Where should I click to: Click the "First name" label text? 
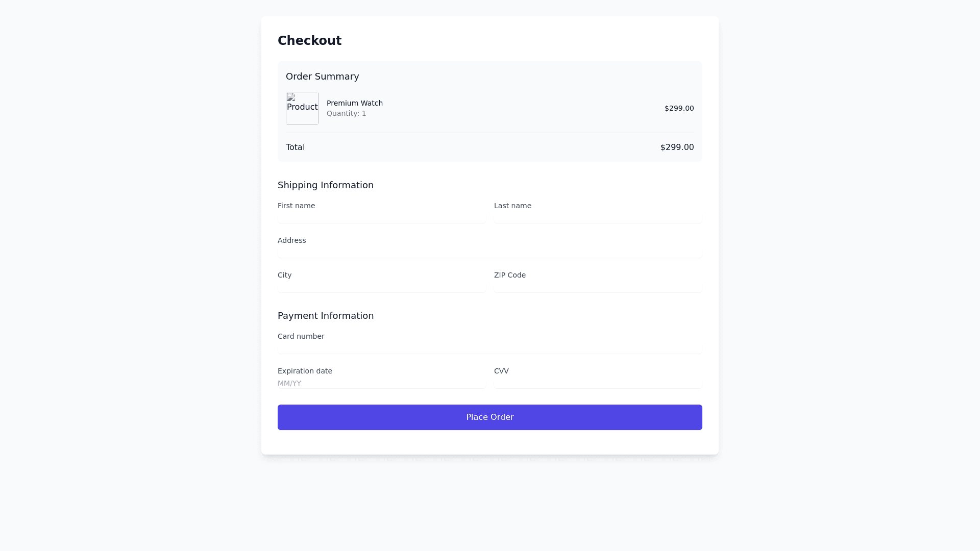click(296, 206)
